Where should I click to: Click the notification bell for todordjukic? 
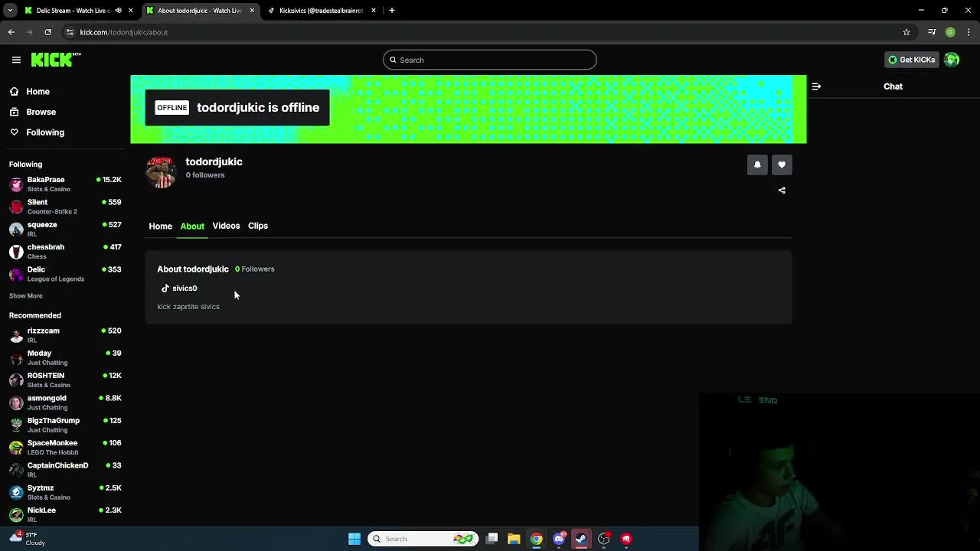point(757,165)
